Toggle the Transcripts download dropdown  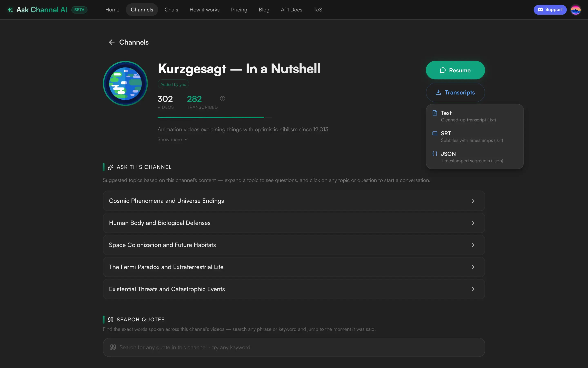[x=455, y=92]
